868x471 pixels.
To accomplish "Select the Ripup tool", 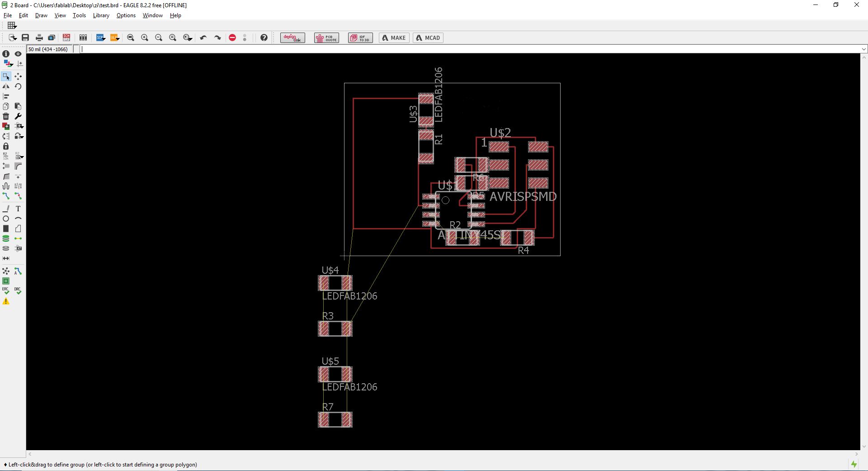I will click(x=18, y=196).
